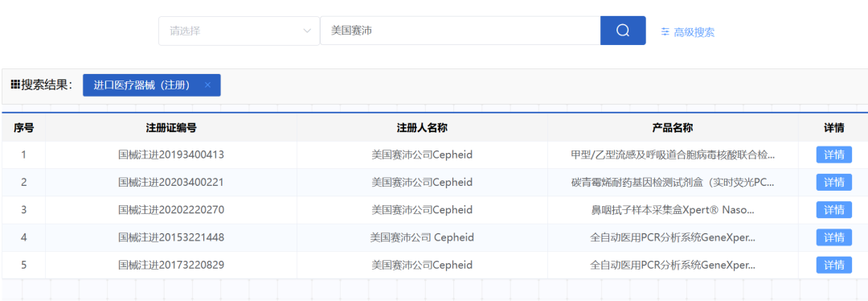Image resolution: width=868 pixels, height=301 pixels.
Task: Click the 注册人名称 column header
Action: (422, 128)
